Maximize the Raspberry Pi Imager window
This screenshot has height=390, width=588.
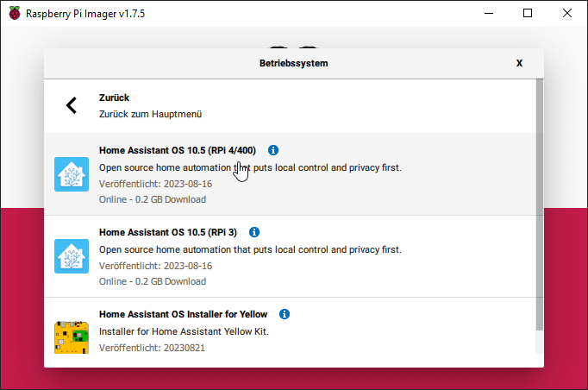coord(528,13)
